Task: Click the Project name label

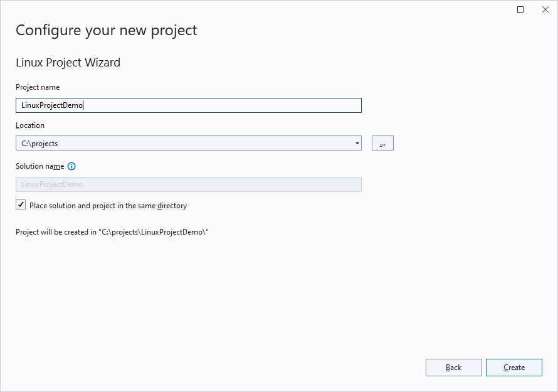Action: (x=38, y=87)
